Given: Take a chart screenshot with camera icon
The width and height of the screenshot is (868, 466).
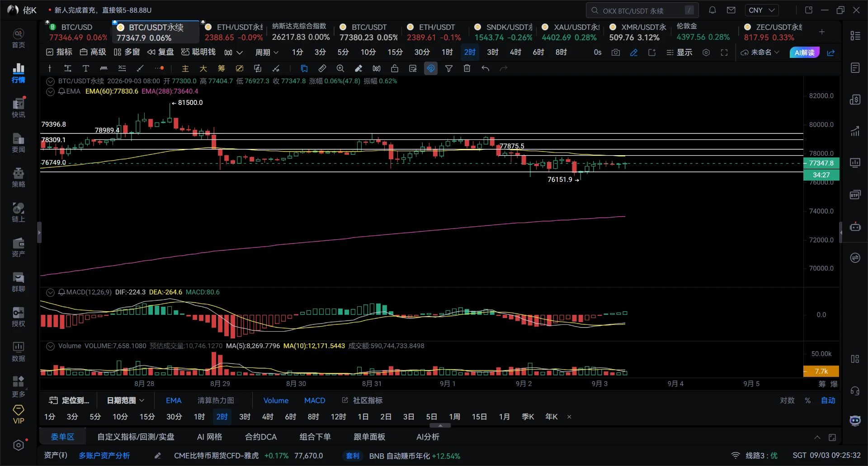Looking at the screenshot, I should pos(616,52).
